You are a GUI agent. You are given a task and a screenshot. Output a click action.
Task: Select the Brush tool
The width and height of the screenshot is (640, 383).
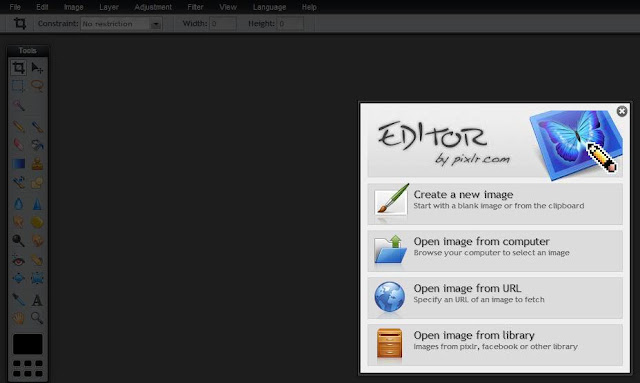pyautogui.click(x=37, y=127)
